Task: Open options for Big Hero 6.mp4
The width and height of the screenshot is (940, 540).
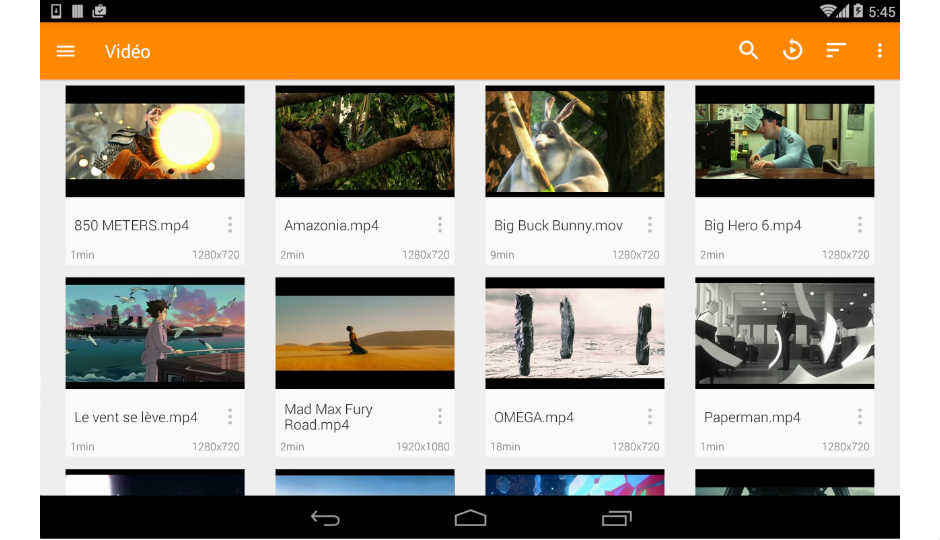Action: (x=860, y=225)
